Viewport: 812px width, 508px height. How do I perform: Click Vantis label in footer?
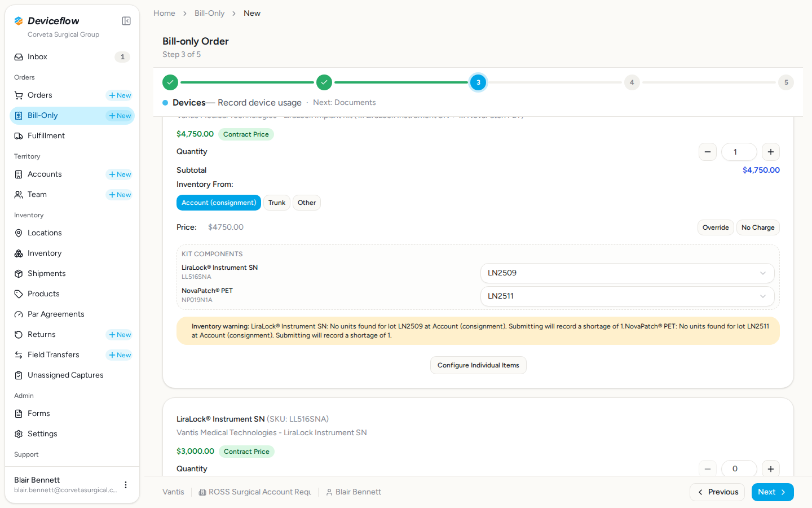click(173, 492)
